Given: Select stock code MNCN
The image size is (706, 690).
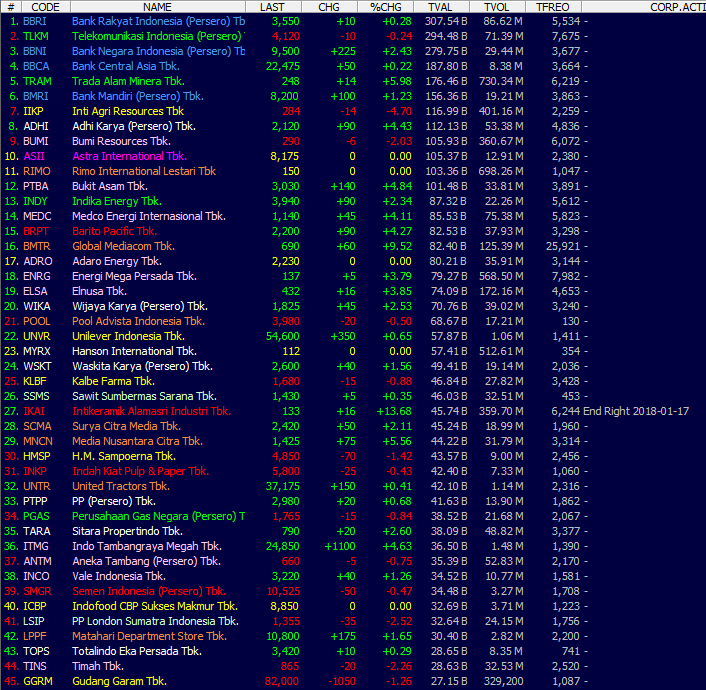Looking at the screenshot, I should click(38, 441).
